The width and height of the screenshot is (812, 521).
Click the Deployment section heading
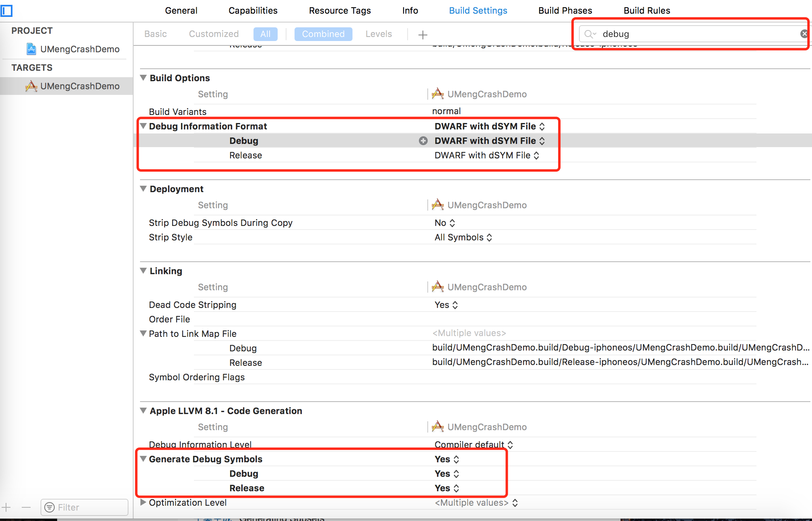coord(177,189)
